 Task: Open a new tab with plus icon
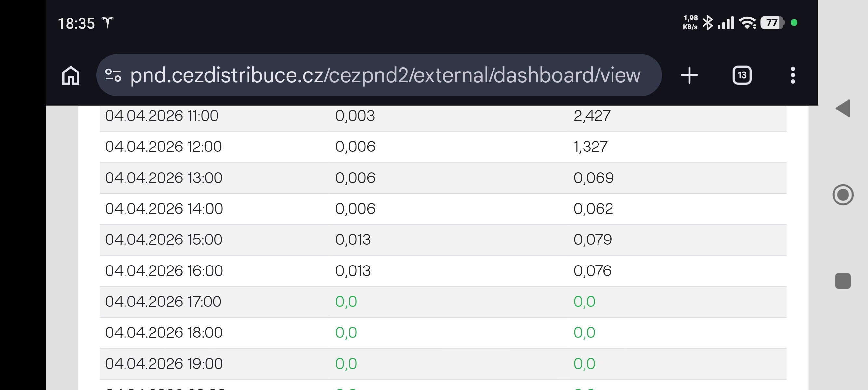(x=690, y=75)
